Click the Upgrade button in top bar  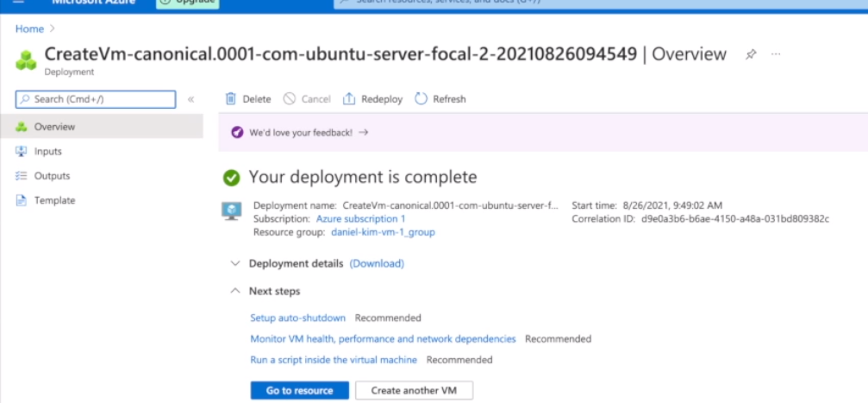188,3
